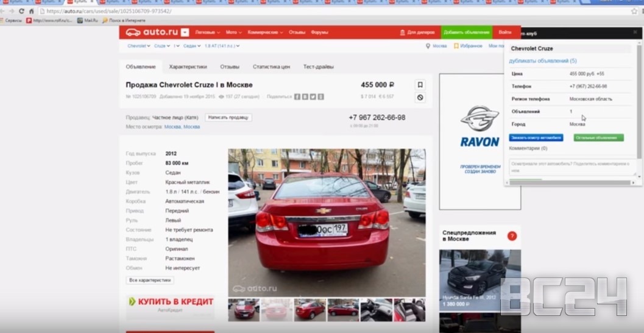This screenshot has height=333, width=644.
Task: Bookmark this listing with the flag icon
Action: [420, 85]
